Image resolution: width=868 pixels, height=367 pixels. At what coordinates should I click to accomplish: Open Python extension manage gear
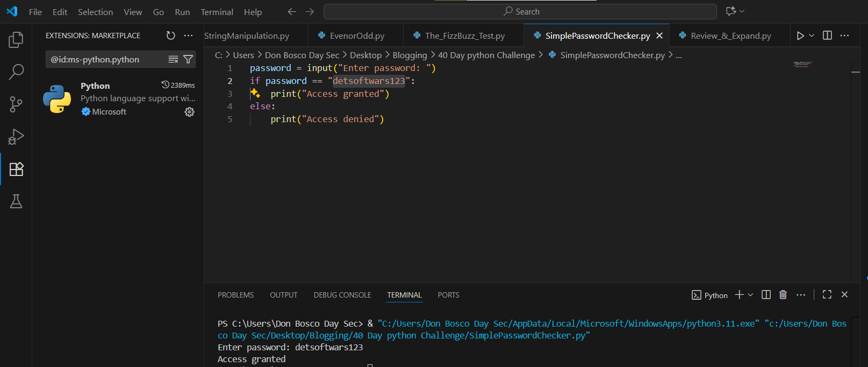[x=189, y=112]
